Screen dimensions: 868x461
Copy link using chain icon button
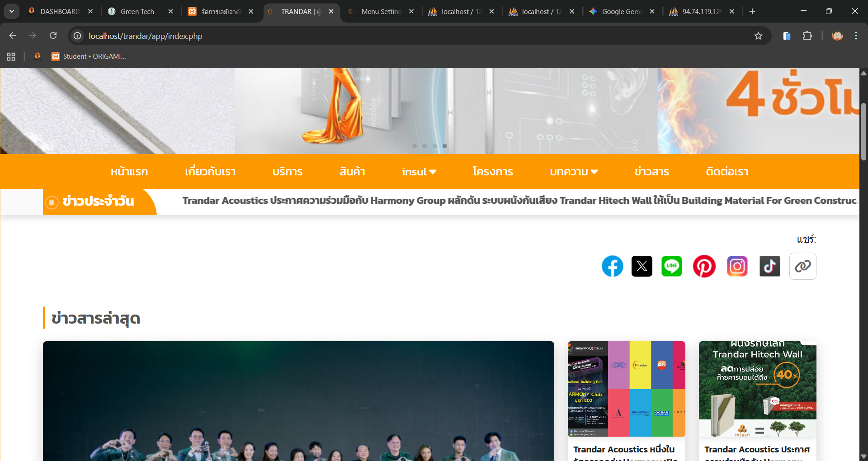[x=802, y=266]
